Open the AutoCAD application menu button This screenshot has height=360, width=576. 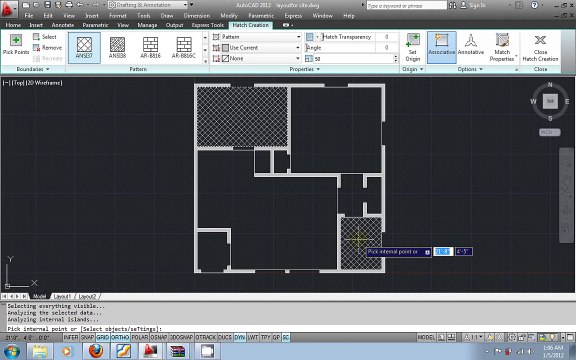point(9,10)
